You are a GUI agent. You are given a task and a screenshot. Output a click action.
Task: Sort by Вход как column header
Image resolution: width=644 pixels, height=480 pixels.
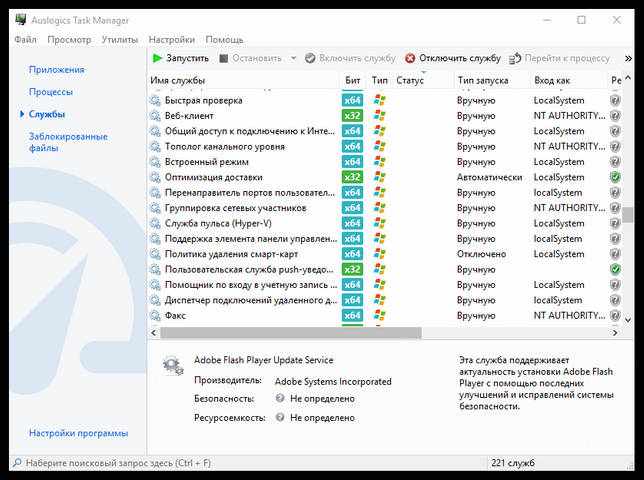pyautogui.click(x=552, y=80)
